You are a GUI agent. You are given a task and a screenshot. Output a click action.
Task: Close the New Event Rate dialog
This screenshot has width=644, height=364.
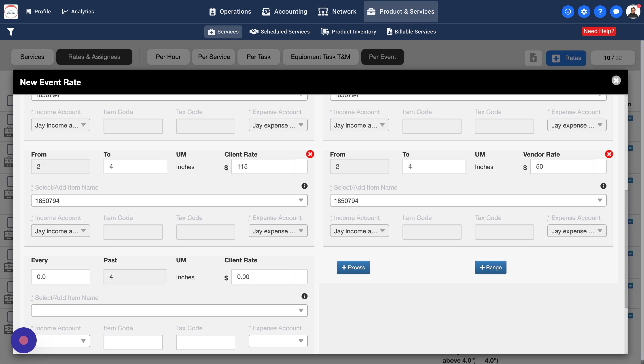(x=616, y=80)
